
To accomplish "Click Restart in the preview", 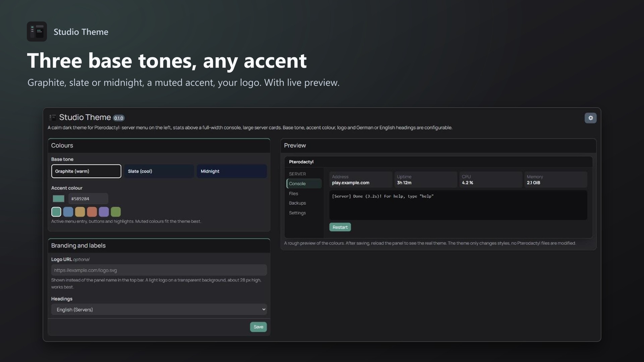I will click(x=340, y=227).
